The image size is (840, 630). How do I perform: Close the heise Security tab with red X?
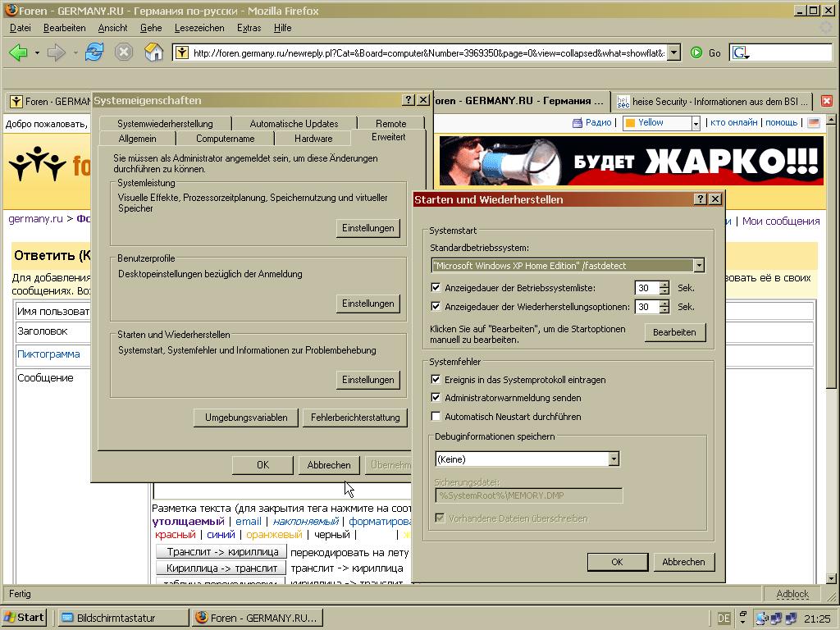pos(827,101)
